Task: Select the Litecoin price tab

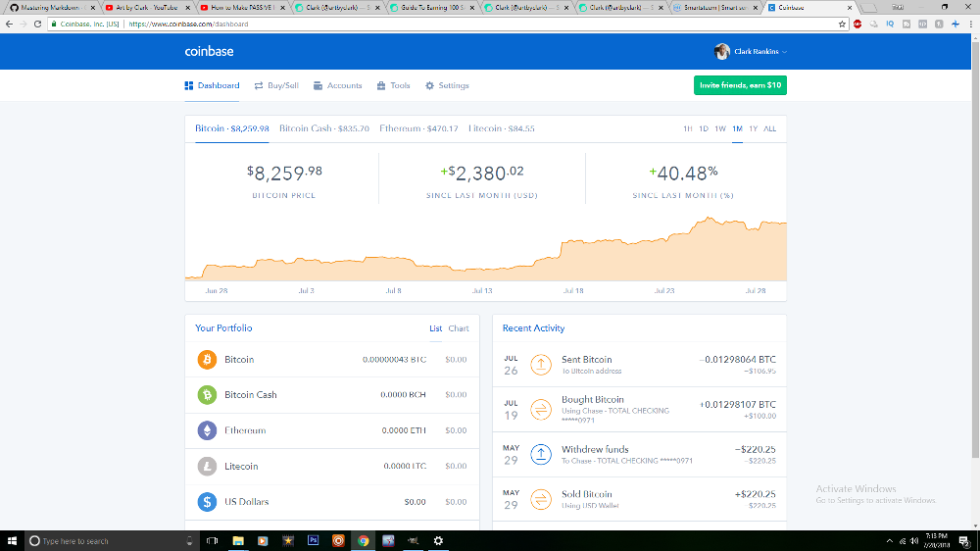Action: tap(501, 128)
